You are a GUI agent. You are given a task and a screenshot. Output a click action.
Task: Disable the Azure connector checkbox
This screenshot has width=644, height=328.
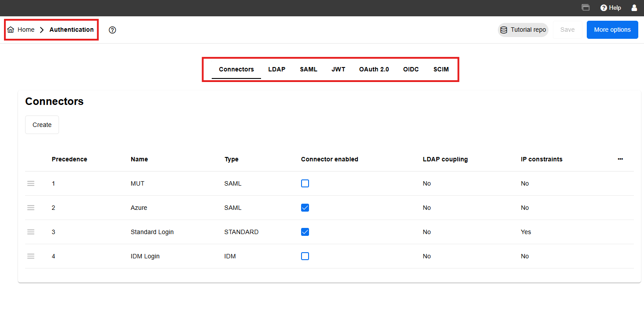click(305, 207)
